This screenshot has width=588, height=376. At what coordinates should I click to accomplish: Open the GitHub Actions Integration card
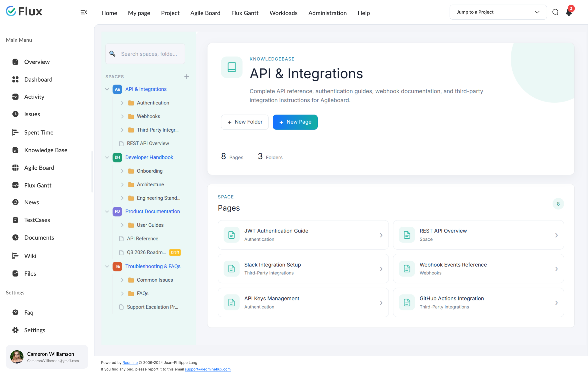478,302
